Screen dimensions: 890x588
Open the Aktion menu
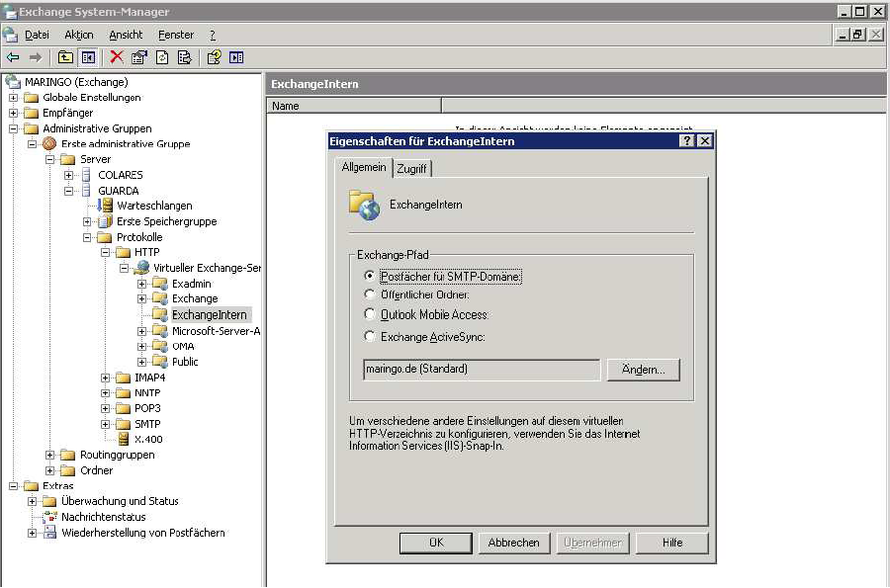(x=79, y=35)
